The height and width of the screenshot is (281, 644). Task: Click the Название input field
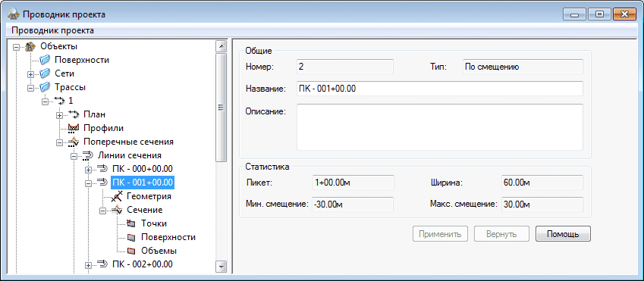(439, 88)
